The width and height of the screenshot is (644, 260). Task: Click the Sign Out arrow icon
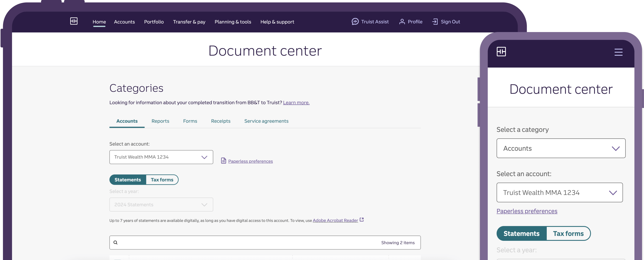pos(435,21)
